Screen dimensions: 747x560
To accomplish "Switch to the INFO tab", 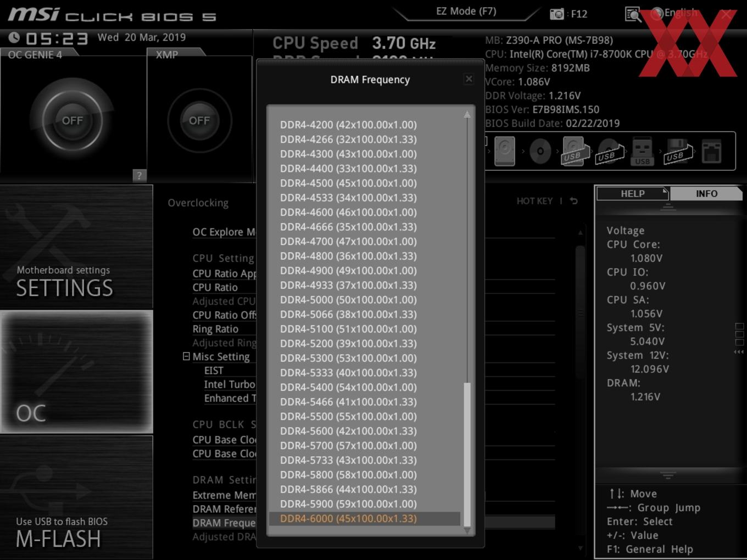I will pos(706,193).
